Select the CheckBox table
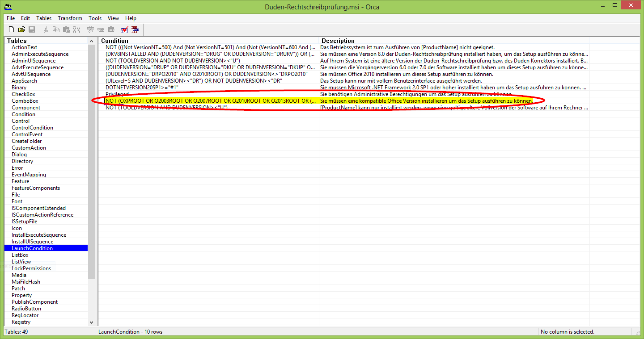The image size is (644, 339). coord(23,94)
